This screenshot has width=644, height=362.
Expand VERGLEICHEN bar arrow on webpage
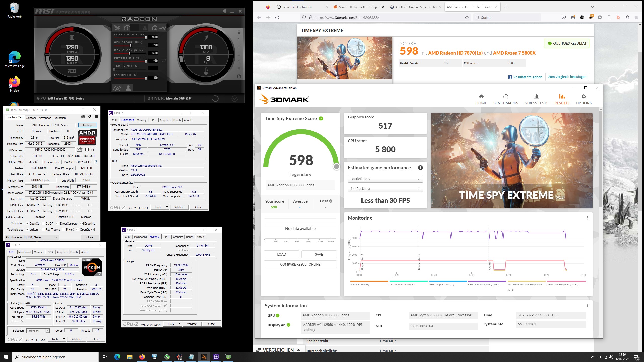coord(299,350)
